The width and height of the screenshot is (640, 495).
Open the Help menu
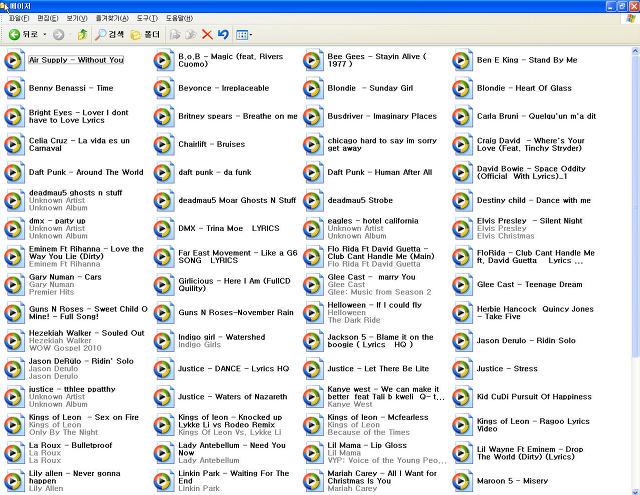(179, 18)
